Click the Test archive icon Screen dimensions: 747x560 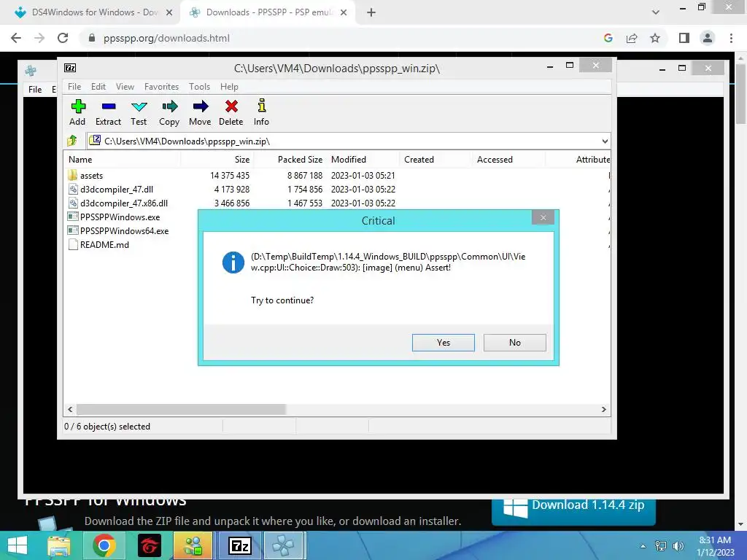coord(139,106)
